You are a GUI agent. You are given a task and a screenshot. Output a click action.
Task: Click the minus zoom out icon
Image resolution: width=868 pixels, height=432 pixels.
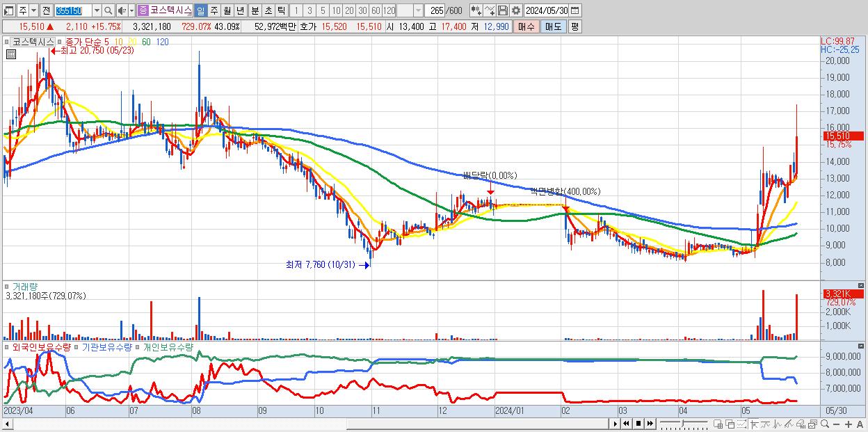pyautogui.click(x=837, y=424)
